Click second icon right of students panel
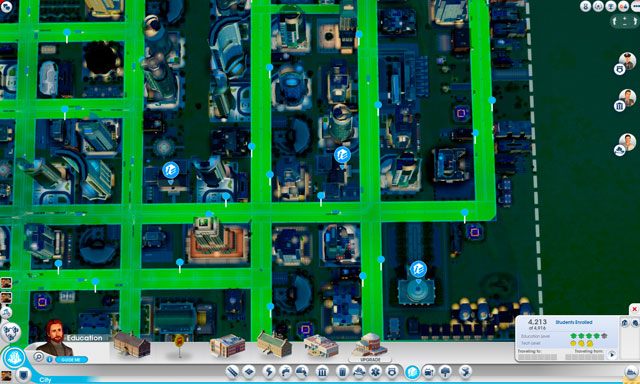This screenshot has height=384, width=640. tap(635, 323)
